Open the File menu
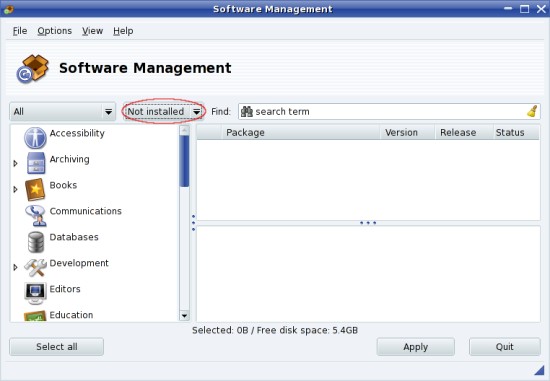The width and height of the screenshot is (550, 381). 20,31
